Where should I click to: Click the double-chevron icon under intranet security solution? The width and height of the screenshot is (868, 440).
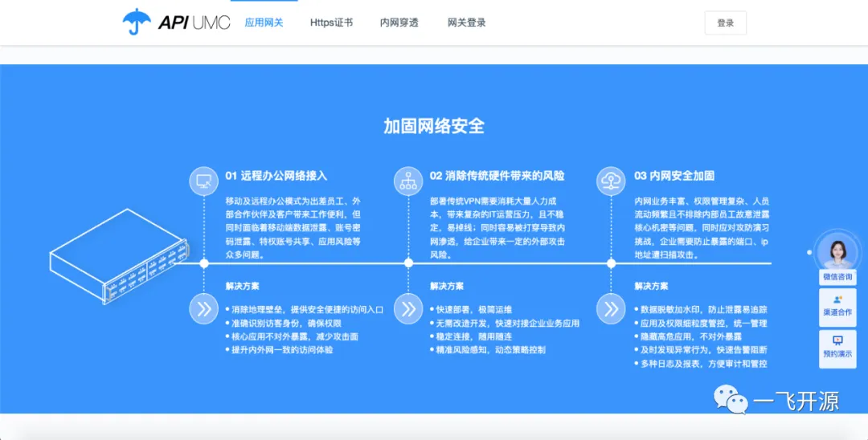pyautogui.click(x=612, y=308)
